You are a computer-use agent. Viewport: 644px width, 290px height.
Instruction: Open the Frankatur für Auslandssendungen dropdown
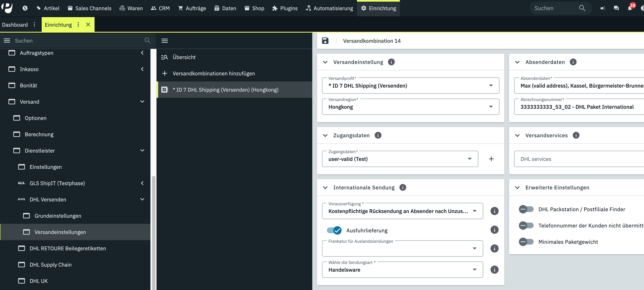tap(402, 248)
